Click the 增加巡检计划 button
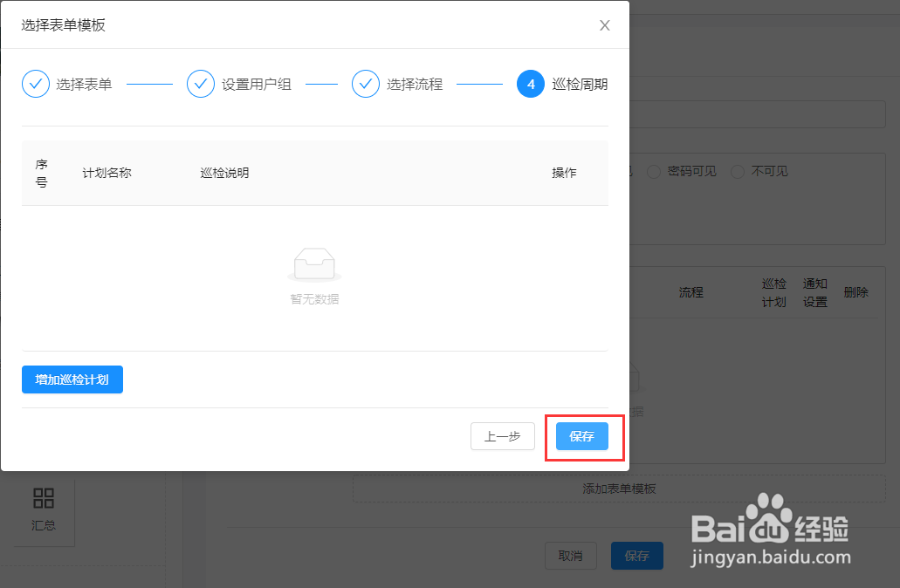This screenshot has height=588, width=900. [72, 379]
